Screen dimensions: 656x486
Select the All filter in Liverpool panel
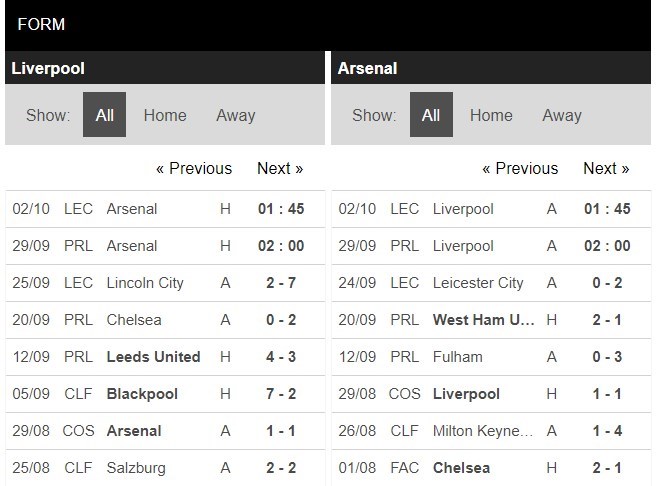point(104,115)
